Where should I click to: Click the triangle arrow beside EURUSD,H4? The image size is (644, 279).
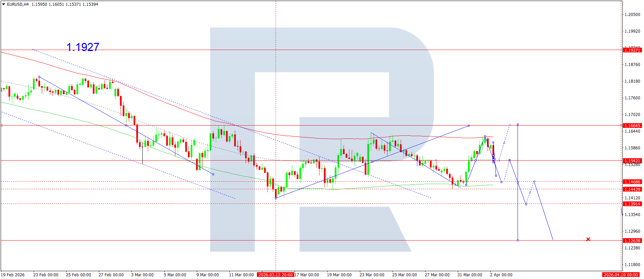tap(4, 4)
